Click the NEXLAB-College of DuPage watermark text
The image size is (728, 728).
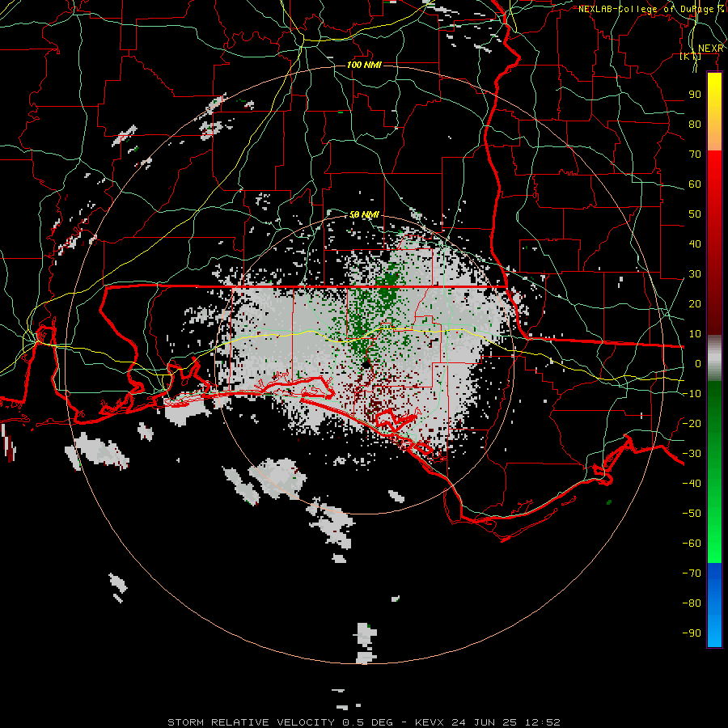[x=651, y=9]
